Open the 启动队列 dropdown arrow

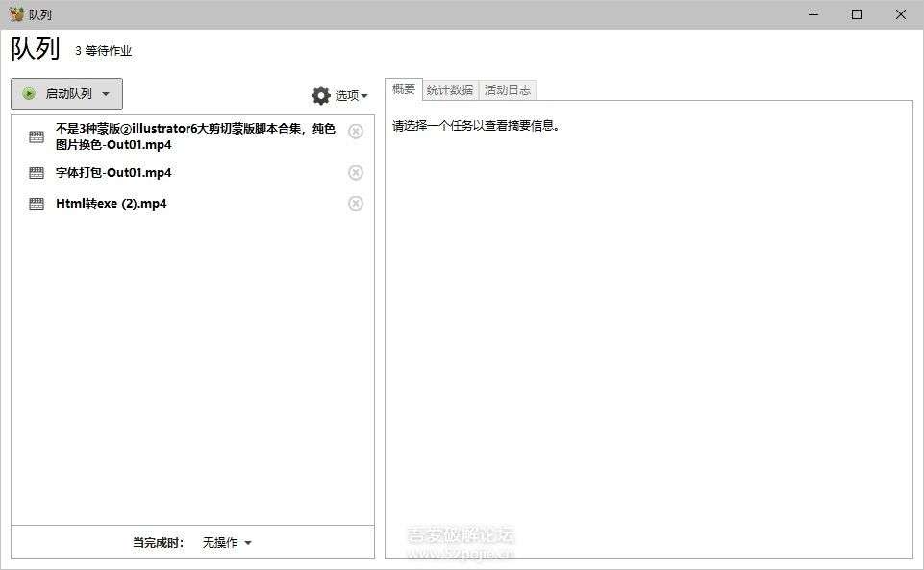tap(106, 93)
